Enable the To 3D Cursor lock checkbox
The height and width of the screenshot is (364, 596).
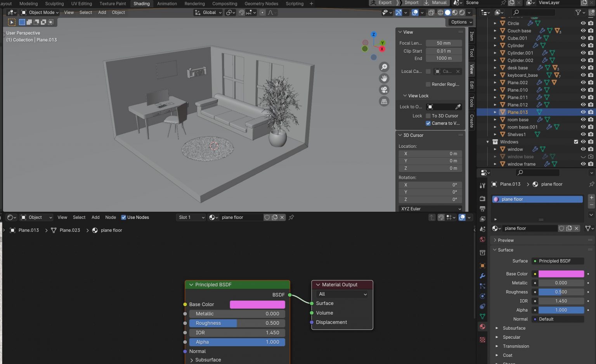[x=428, y=116]
